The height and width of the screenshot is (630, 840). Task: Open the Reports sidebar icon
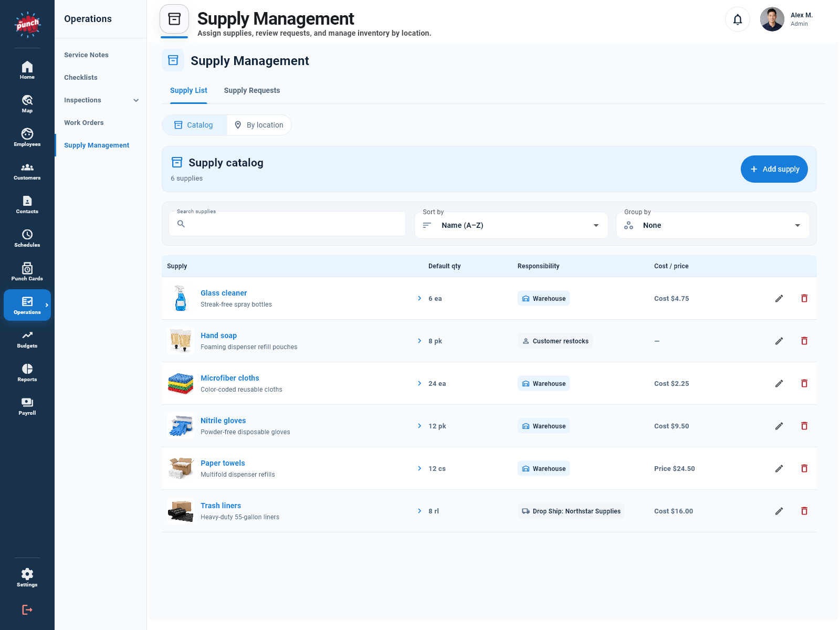pyautogui.click(x=27, y=372)
